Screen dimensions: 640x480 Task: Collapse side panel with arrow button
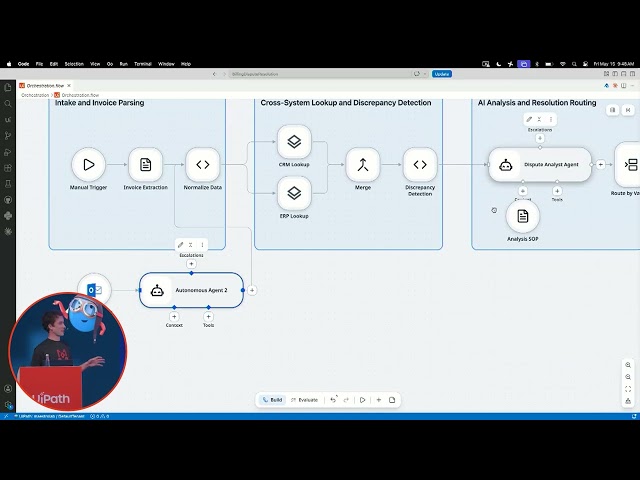pyautogui.click(x=628, y=110)
